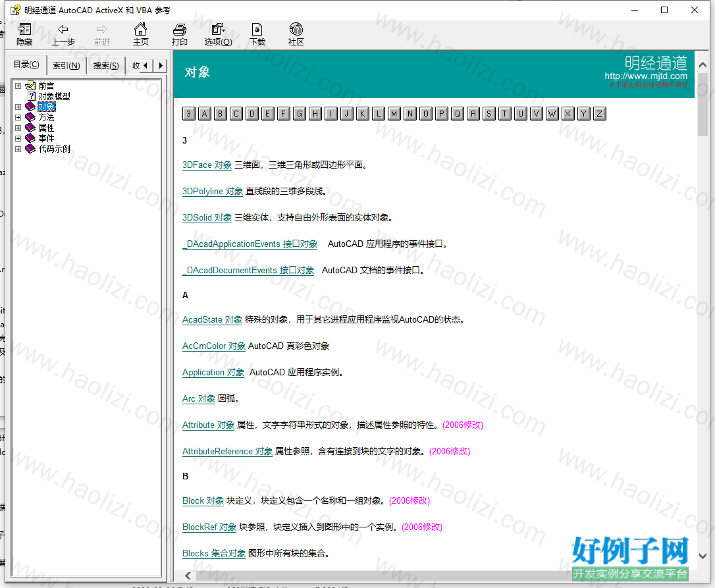The width and height of the screenshot is (715, 588).
Task: Jump to letter E index button
Action: click(x=268, y=114)
